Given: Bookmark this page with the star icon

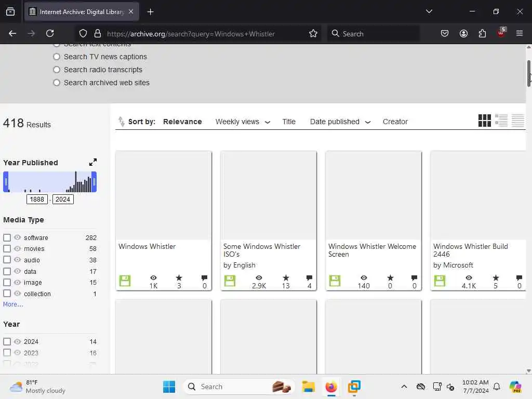Looking at the screenshot, I should [313, 33].
